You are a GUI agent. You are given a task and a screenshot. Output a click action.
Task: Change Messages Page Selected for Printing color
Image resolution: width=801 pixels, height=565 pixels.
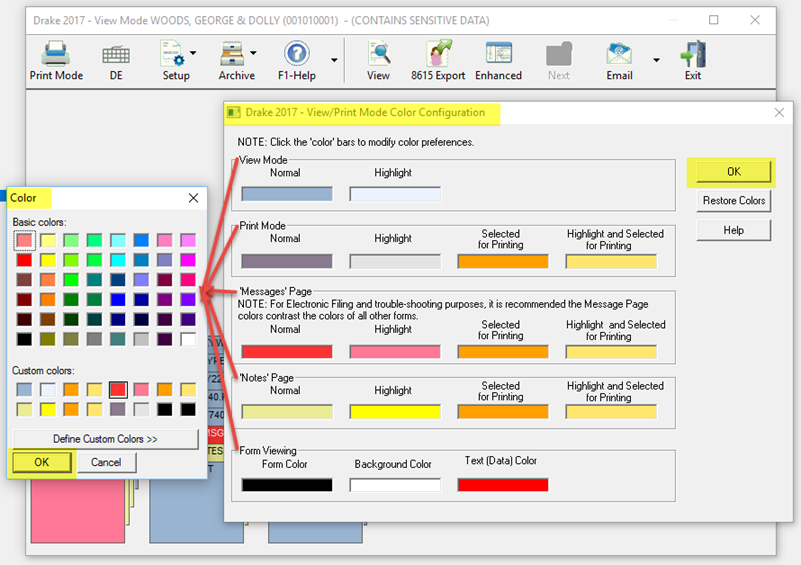click(x=503, y=352)
